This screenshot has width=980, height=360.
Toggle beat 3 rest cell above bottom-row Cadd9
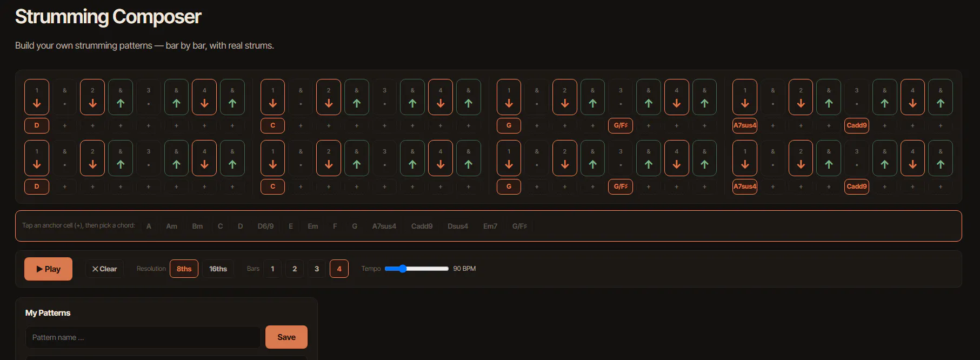857,158
